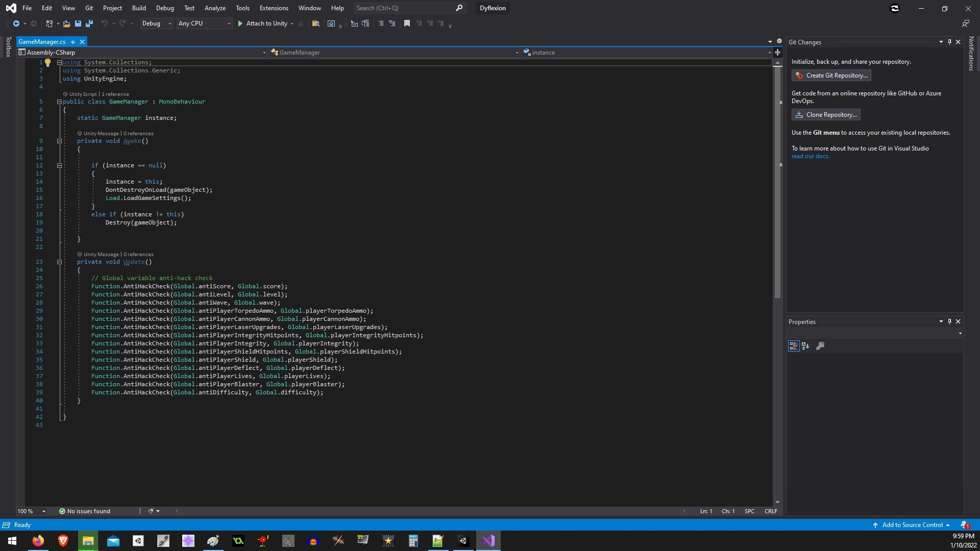Select the Categorized view icon in Properties

[794, 346]
